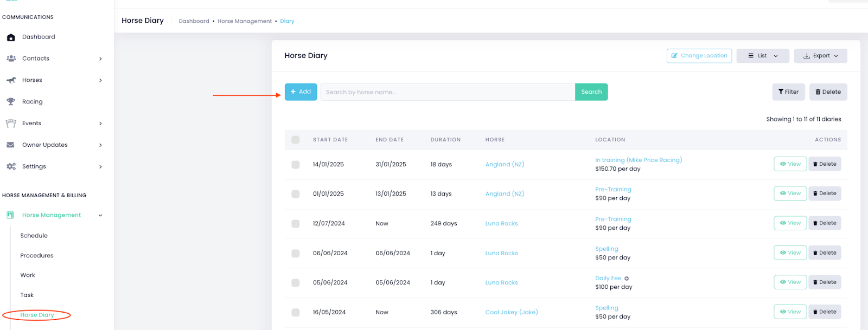The height and width of the screenshot is (330, 868).
Task: Collapse the Horse Management sidebar section
Action: (x=100, y=216)
